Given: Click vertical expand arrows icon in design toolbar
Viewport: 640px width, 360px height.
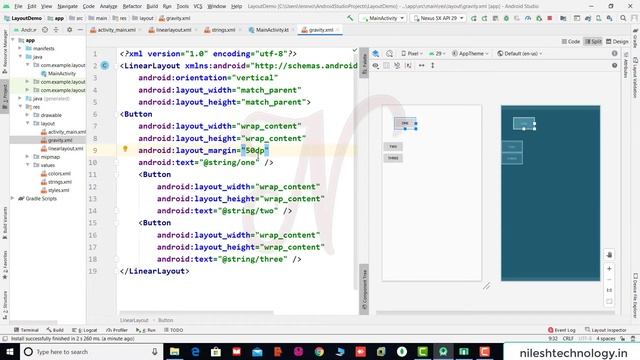Looking at the screenshot, I should click(x=433, y=65).
